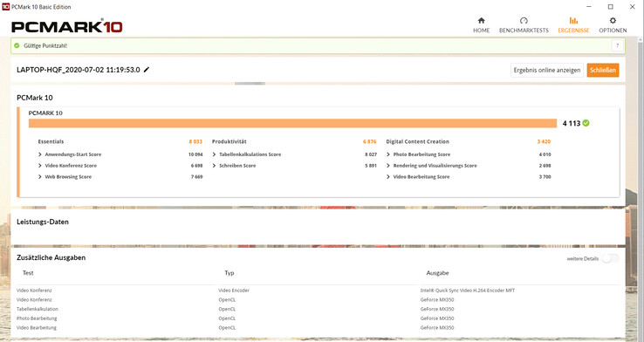Click Intel Quick Sync Video H.264 Encoder entry
This screenshot has width=644, height=342.
click(468, 291)
